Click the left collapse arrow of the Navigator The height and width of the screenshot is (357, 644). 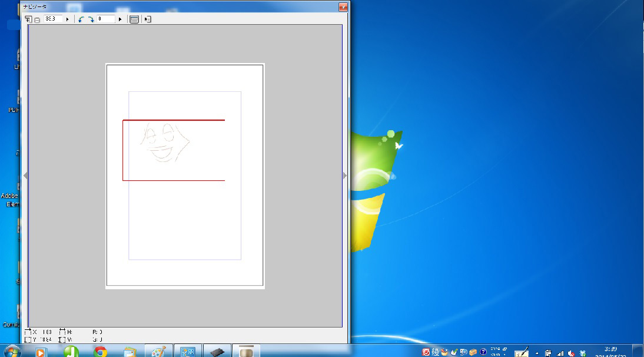tap(25, 176)
